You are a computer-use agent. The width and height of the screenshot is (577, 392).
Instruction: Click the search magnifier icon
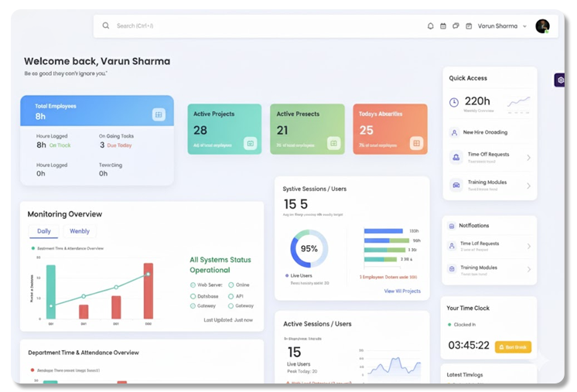(x=106, y=26)
